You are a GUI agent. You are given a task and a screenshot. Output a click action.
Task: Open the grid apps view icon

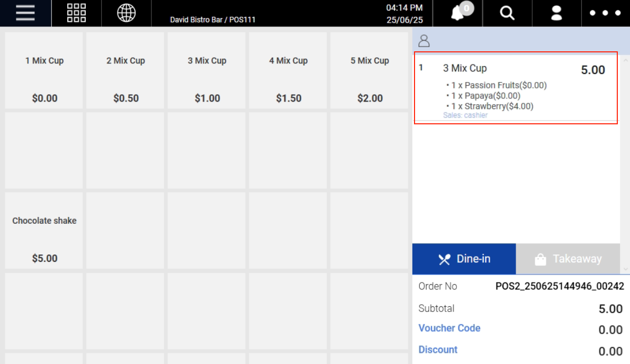pos(76,13)
